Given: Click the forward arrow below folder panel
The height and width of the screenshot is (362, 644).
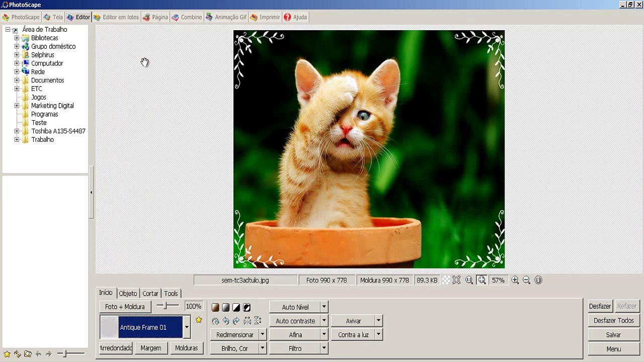Looking at the screenshot, I should pyautogui.click(x=49, y=354).
